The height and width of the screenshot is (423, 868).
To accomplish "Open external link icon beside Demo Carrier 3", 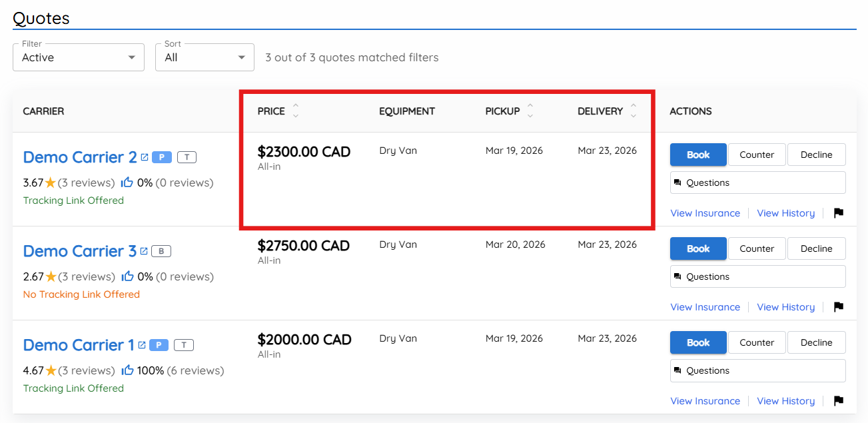I will (x=143, y=251).
